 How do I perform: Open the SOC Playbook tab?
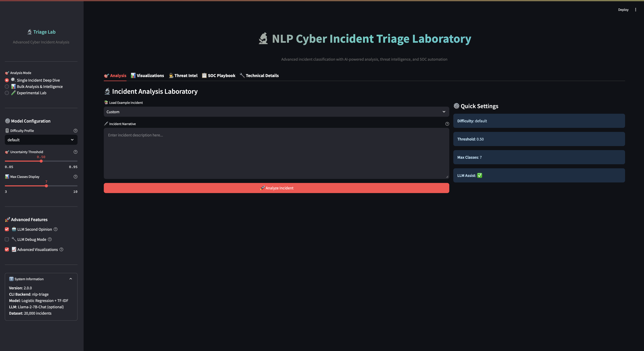click(218, 75)
